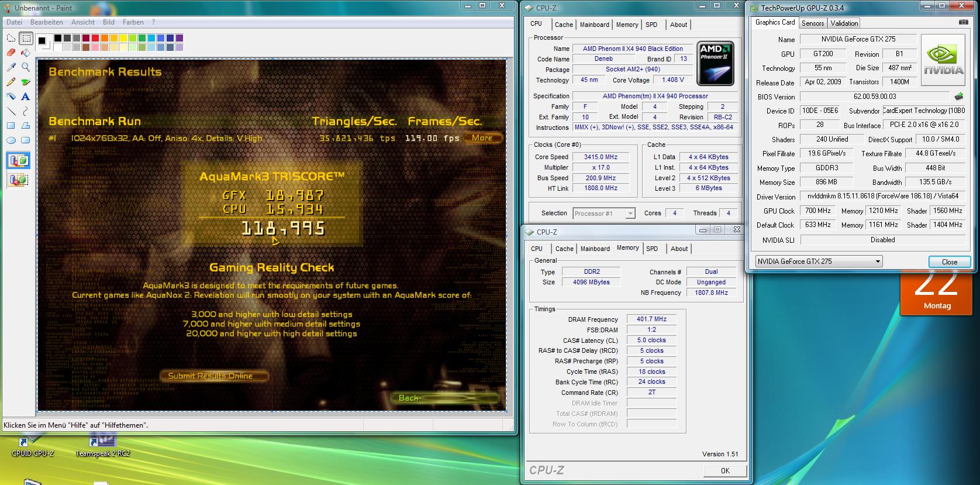Click the foreground/background color indicator box
Viewport: 980px width, 485px height.
43,42
